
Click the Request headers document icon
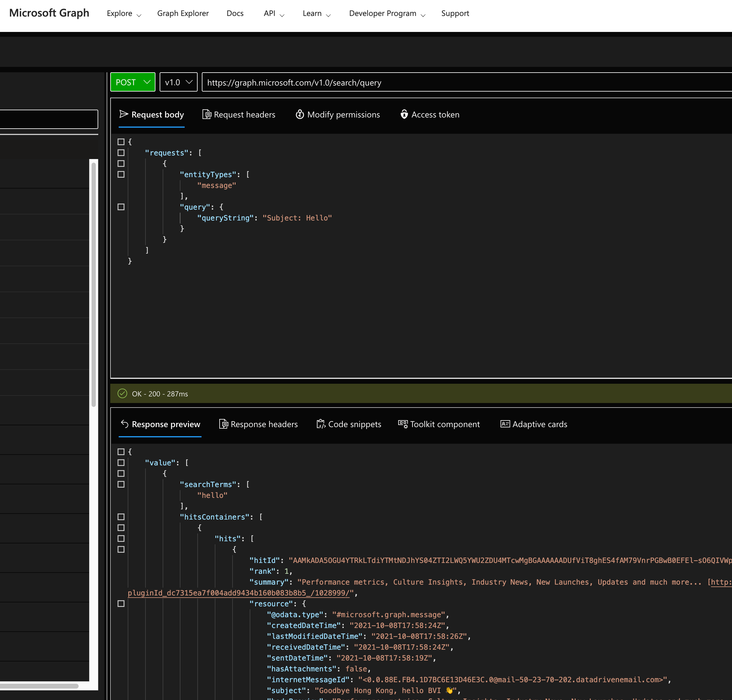(206, 114)
